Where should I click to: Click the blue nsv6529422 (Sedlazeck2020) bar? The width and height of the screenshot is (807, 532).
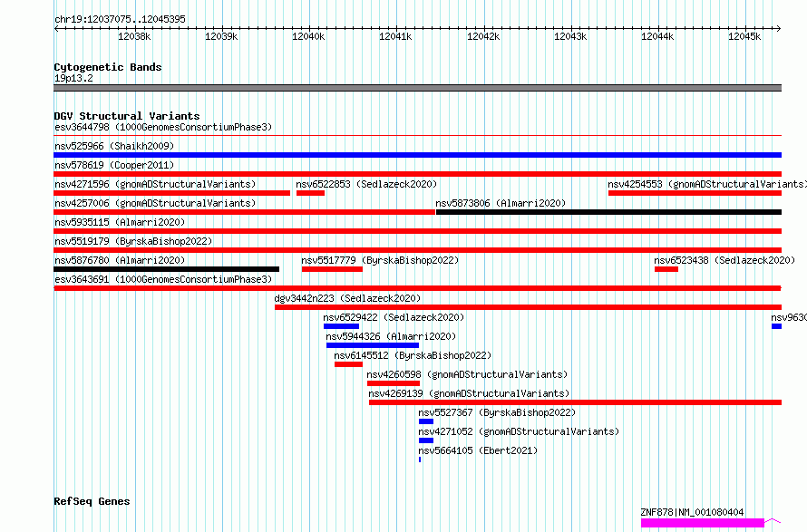pos(341,326)
